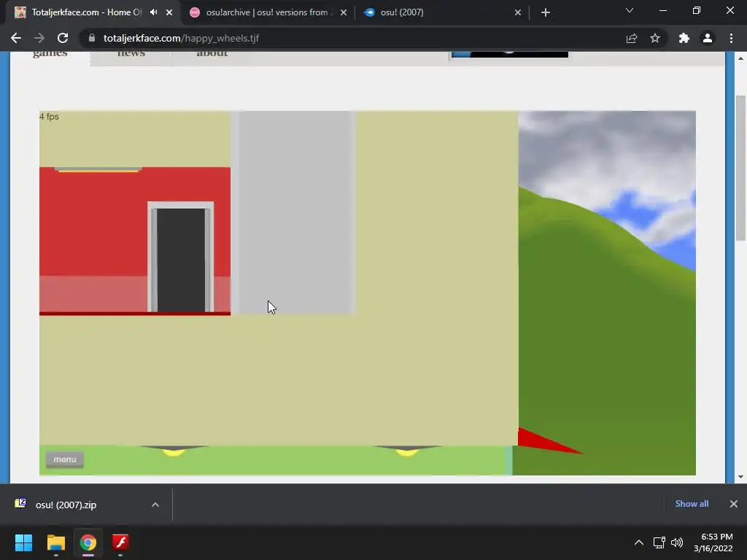
Task: Click the share page icon
Action: (x=632, y=38)
